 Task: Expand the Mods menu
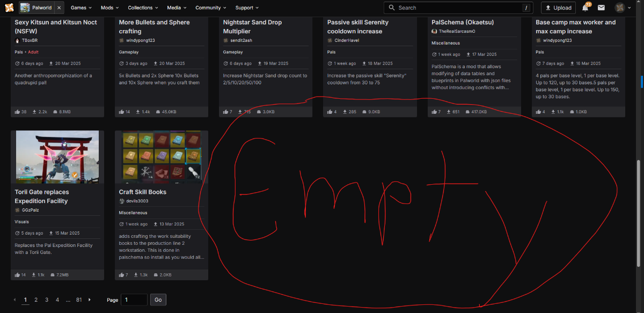tap(110, 8)
